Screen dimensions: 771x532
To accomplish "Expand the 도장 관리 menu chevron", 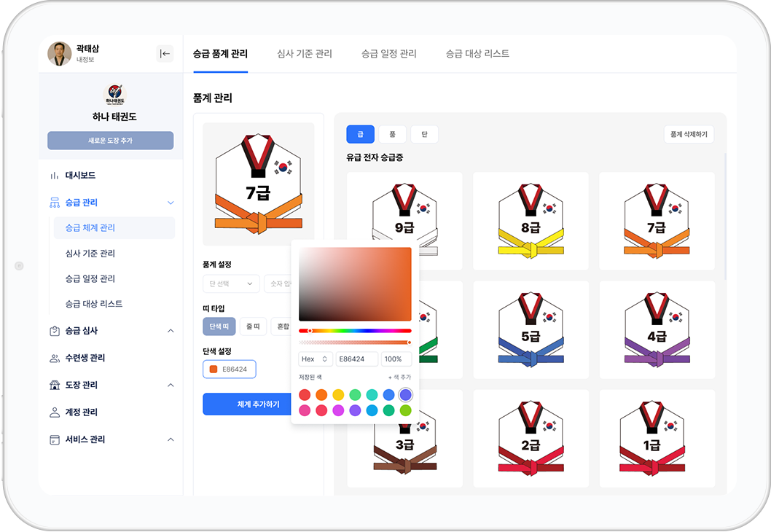I will 171,385.
